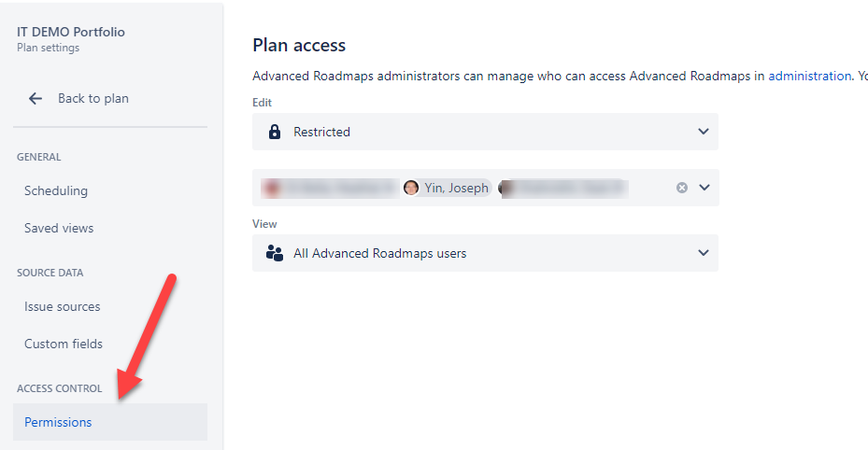Click the Yin, Joseph user chip
Screen dimensions: 868x450
click(447, 188)
